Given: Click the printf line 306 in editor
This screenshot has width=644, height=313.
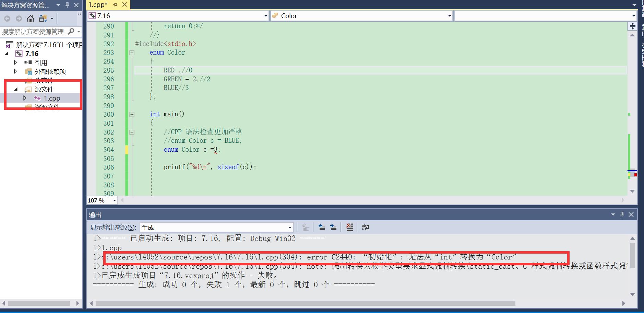Looking at the screenshot, I should [210, 167].
